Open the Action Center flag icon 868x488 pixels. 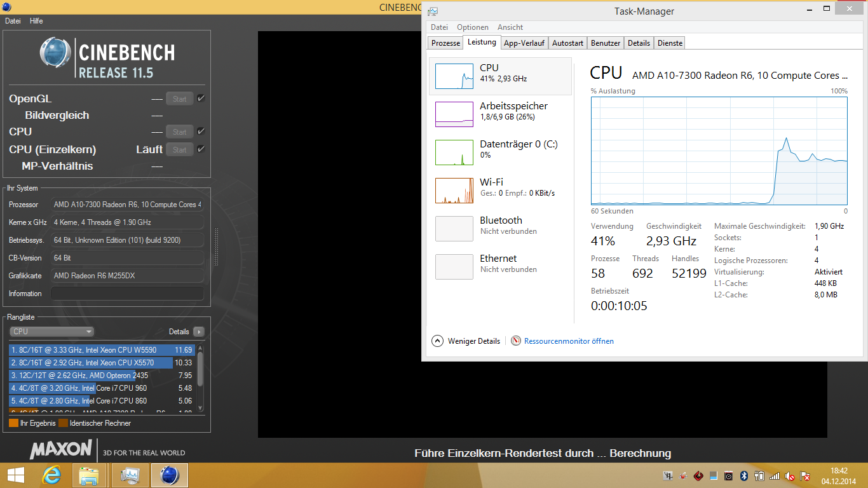point(805,476)
